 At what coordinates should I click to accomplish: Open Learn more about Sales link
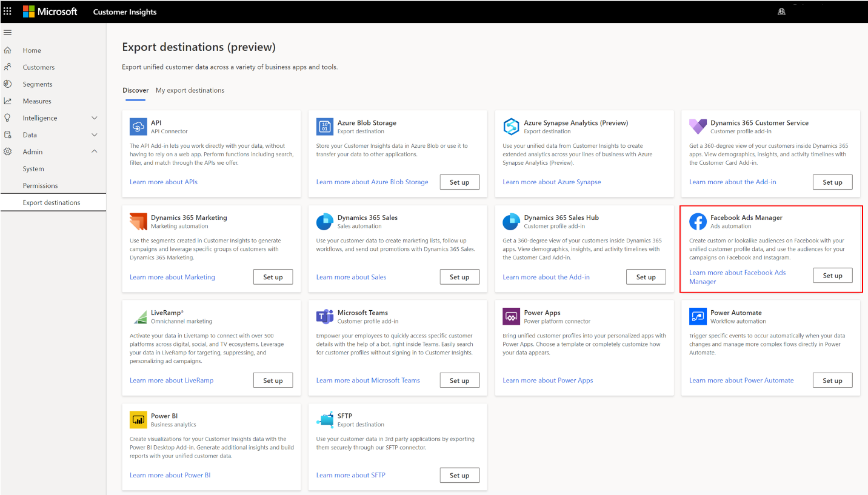point(351,277)
